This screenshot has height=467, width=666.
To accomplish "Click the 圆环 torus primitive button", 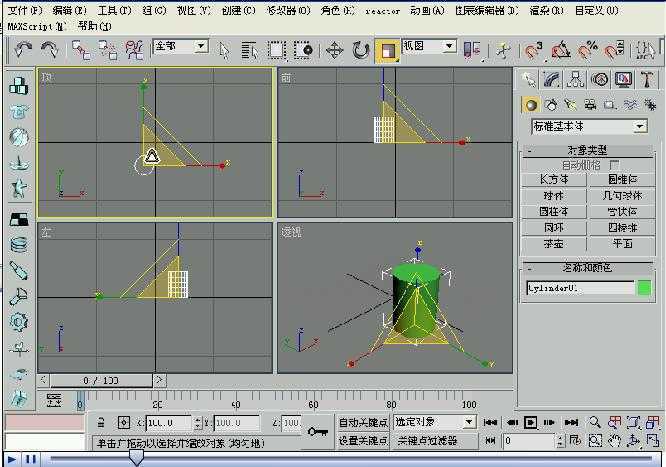I will click(554, 228).
